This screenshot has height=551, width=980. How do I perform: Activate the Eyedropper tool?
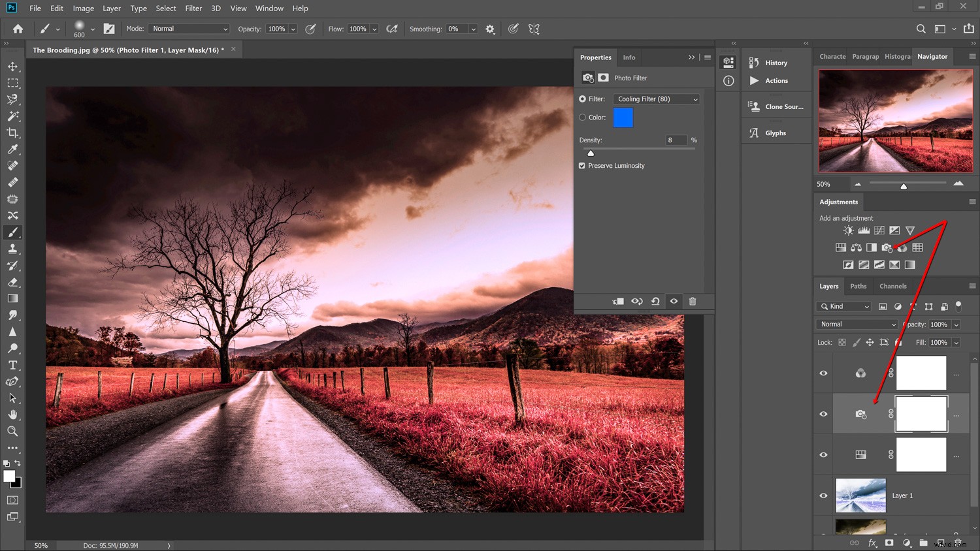13,150
